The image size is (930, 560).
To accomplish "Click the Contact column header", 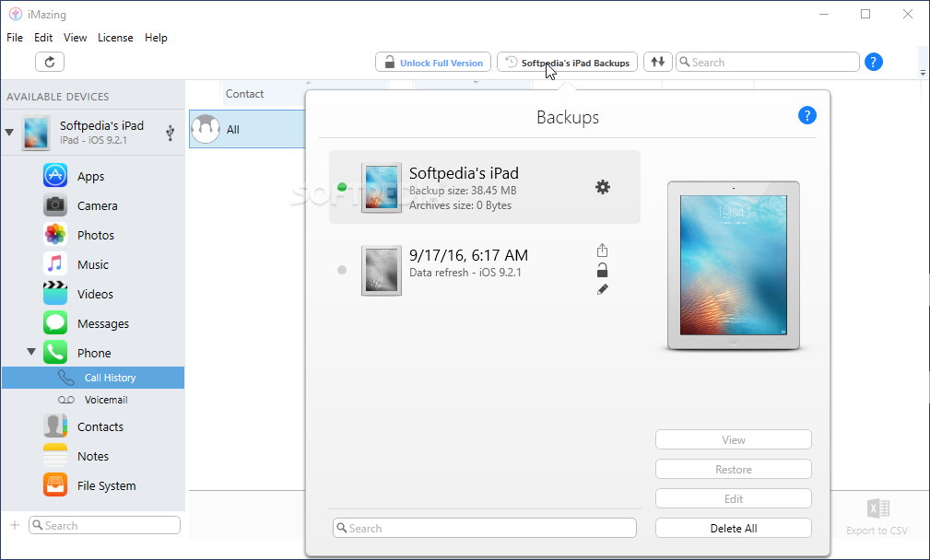I will point(244,94).
